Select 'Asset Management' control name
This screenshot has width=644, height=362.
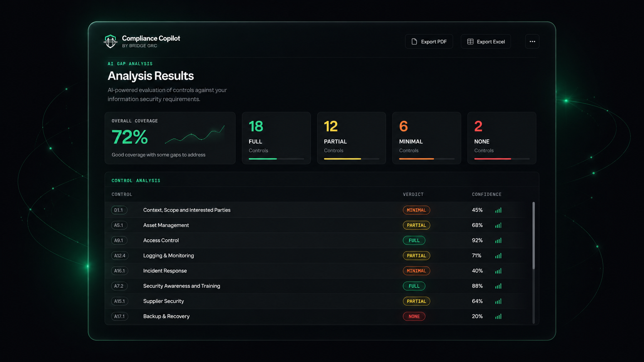(166, 225)
